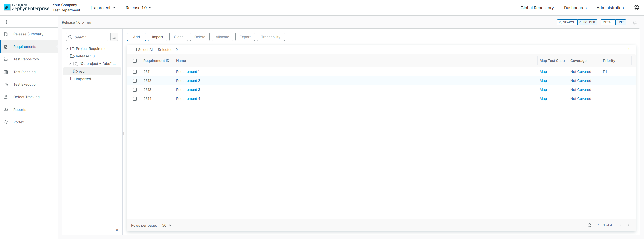Image resolution: width=644 pixels, height=241 pixels.
Task: Tick the checkbox for requirement 2611
Action: [x=135, y=72]
